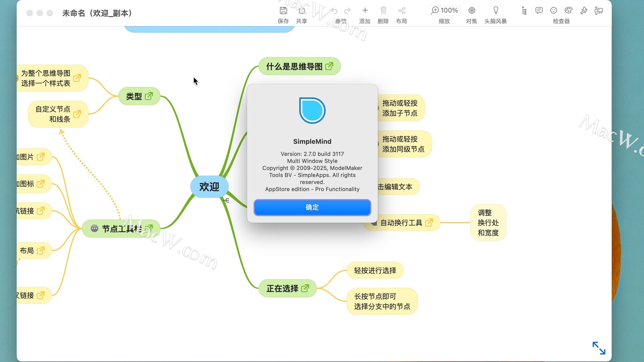644x362 pixels.
Task: Click the paintbrush pin inspector icon
Action: click(x=584, y=10)
